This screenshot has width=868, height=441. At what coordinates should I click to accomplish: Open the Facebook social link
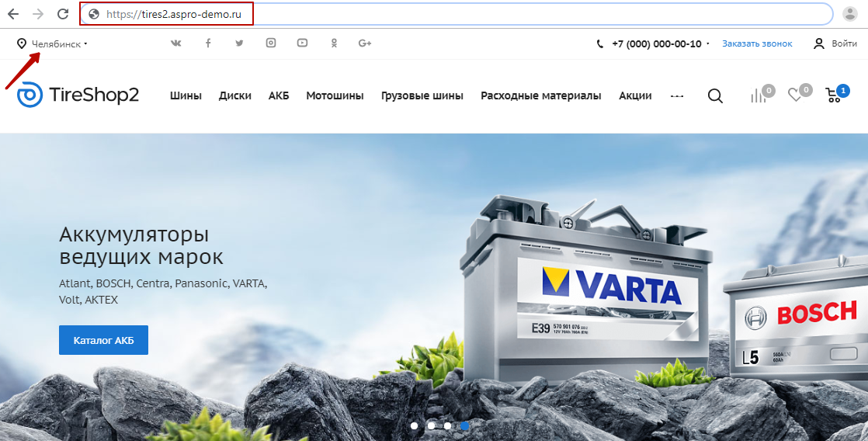tap(208, 43)
